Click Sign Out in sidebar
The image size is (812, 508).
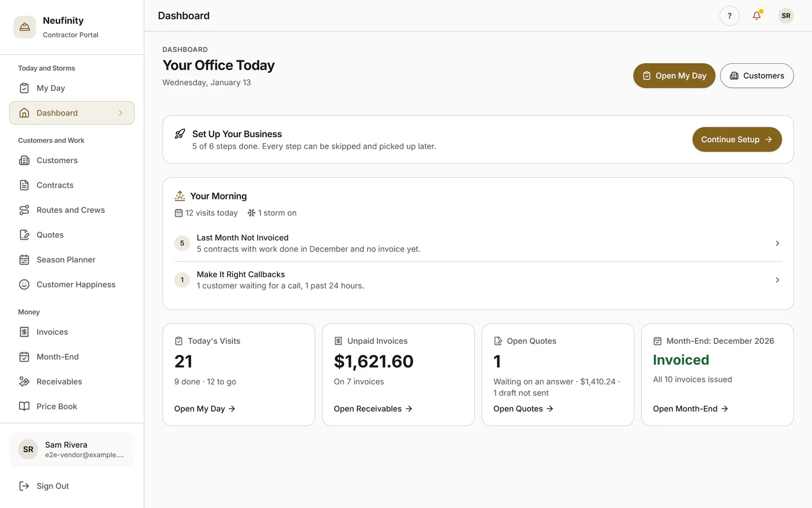tap(72, 486)
